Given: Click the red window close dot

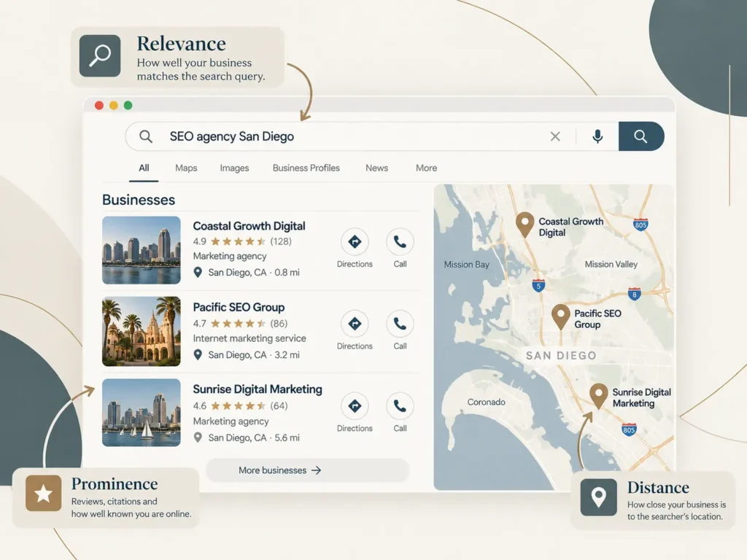Looking at the screenshot, I should tap(99, 105).
